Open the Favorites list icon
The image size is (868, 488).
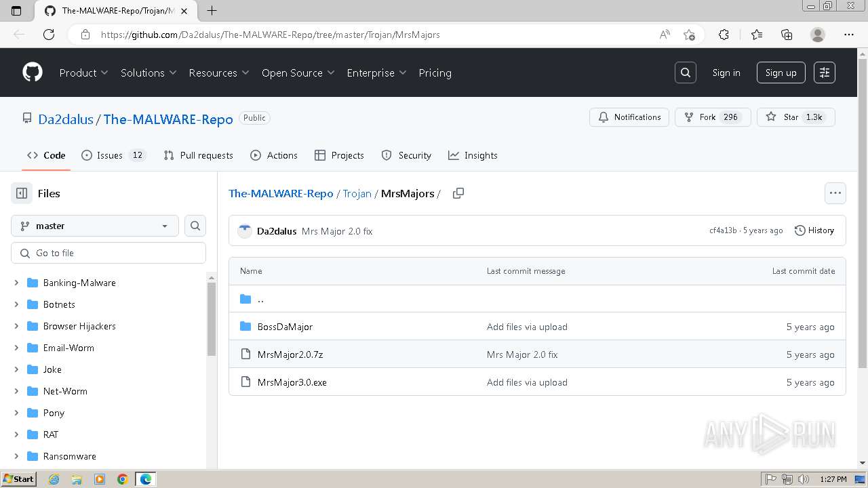757,35
